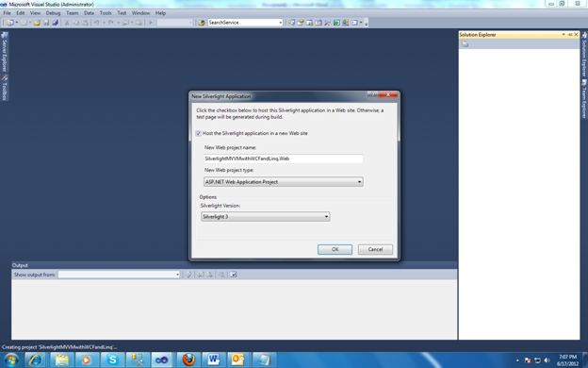Open Solution Explorer via its toolbar icon
Screen dimensions: 588x368
(291, 23)
